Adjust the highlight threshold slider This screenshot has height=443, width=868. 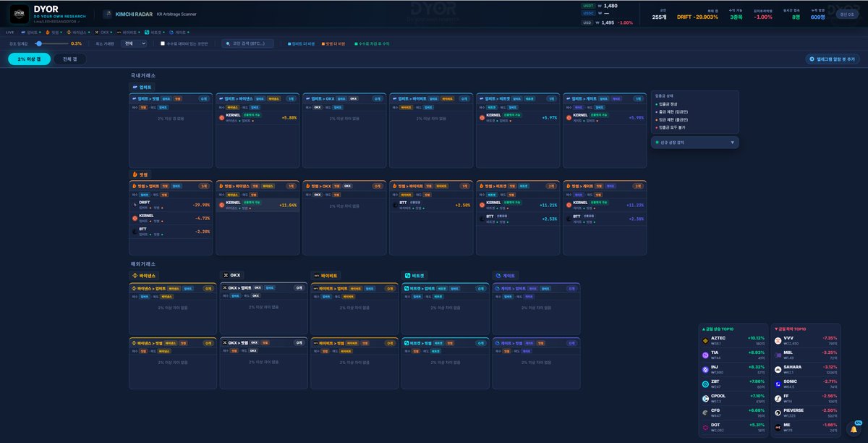click(52, 43)
